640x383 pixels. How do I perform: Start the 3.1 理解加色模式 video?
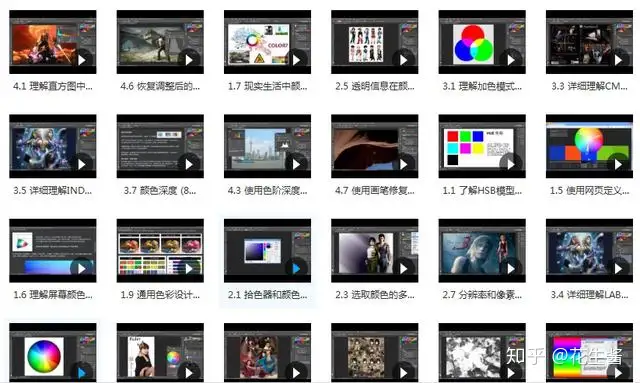point(511,60)
